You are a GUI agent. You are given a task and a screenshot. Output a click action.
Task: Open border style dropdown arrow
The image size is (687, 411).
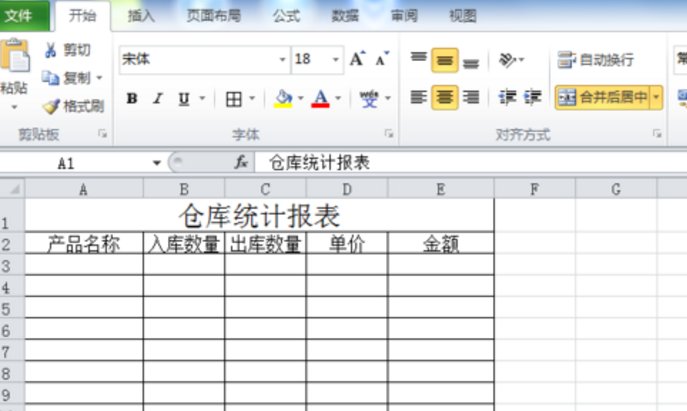point(252,98)
